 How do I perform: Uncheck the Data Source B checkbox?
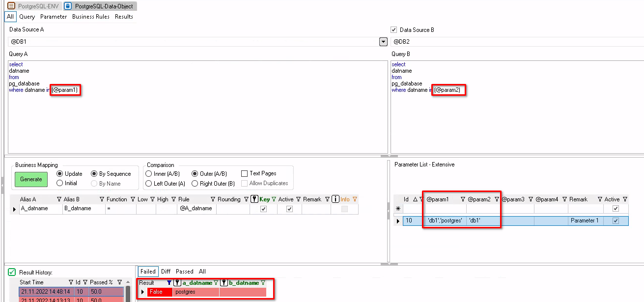click(x=393, y=30)
